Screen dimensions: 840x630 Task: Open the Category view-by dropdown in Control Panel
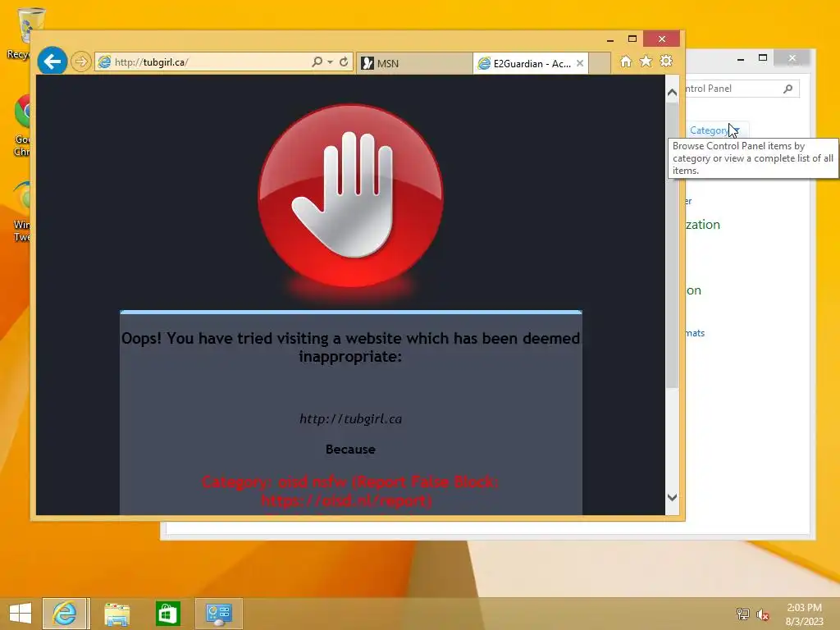point(714,130)
